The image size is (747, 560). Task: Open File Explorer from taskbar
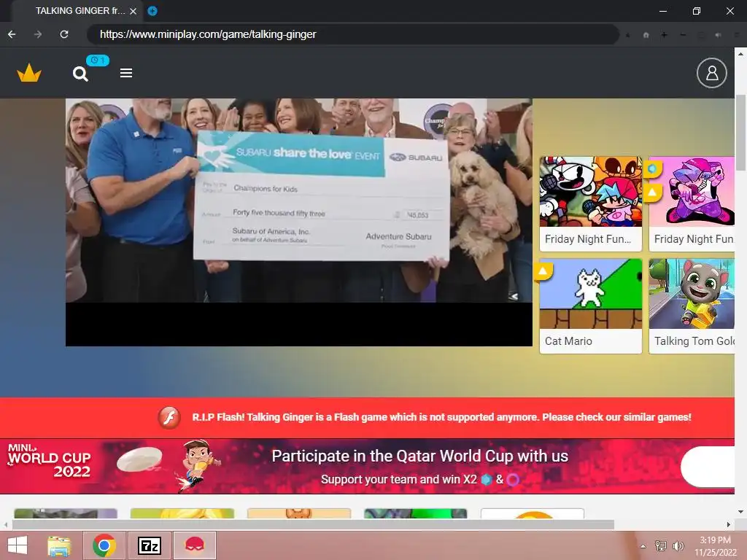[x=59, y=545]
